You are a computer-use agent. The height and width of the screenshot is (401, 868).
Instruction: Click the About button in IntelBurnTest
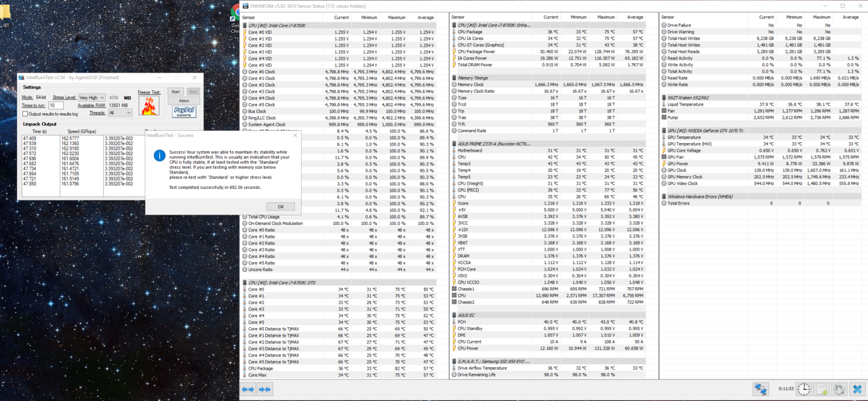coord(184,100)
